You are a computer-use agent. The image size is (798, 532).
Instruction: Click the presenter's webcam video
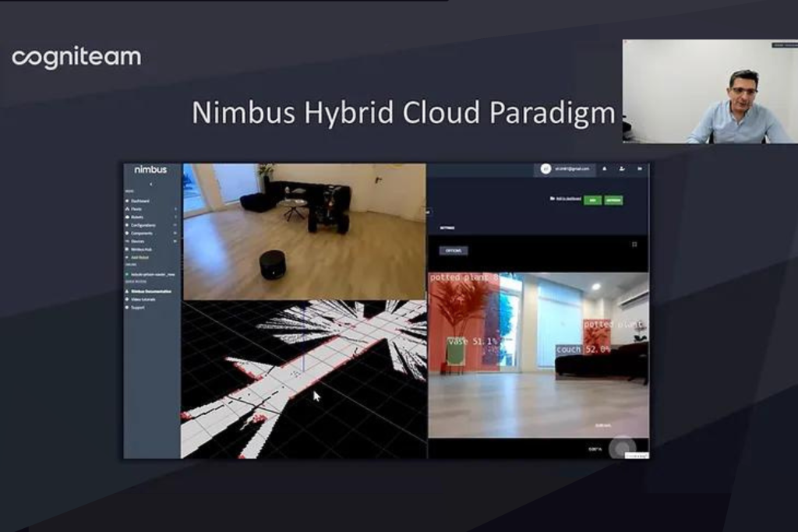click(711, 92)
